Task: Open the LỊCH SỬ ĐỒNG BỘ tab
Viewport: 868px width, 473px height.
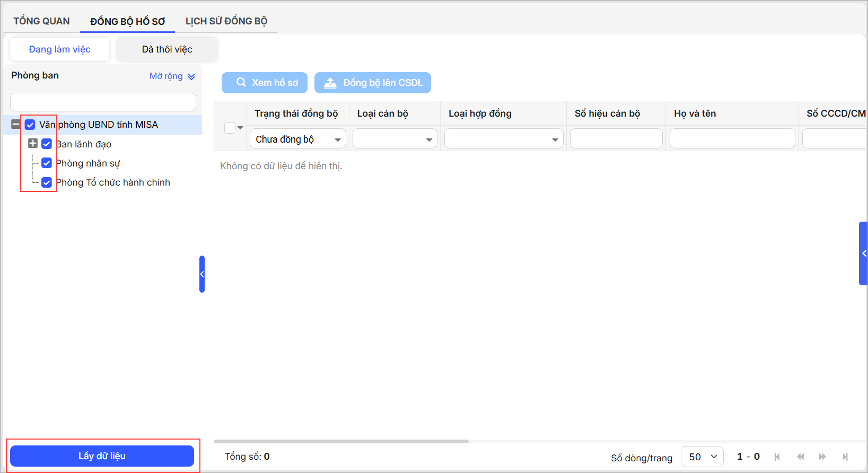Action: [226, 21]
